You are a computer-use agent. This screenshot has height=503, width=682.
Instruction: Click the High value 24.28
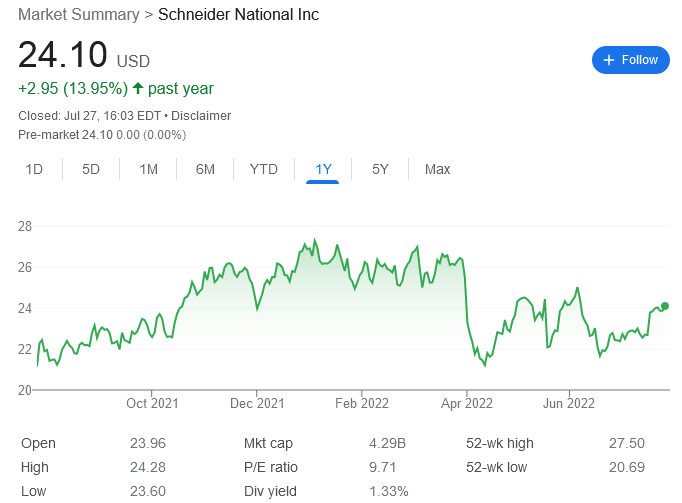click(148, 467)
